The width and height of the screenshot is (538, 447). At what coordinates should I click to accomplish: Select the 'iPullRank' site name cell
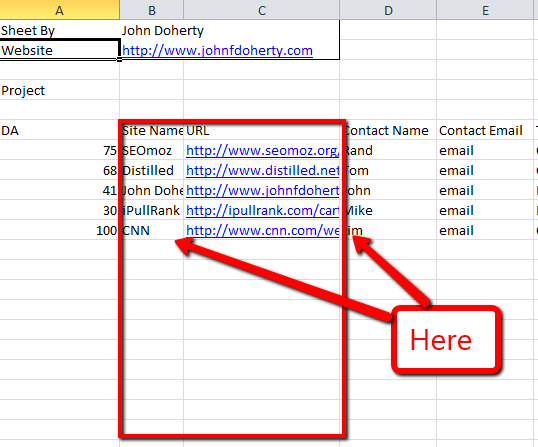click(152, 210)
